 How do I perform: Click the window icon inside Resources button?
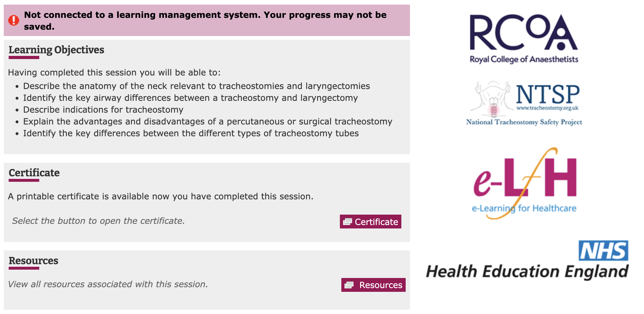349,285
